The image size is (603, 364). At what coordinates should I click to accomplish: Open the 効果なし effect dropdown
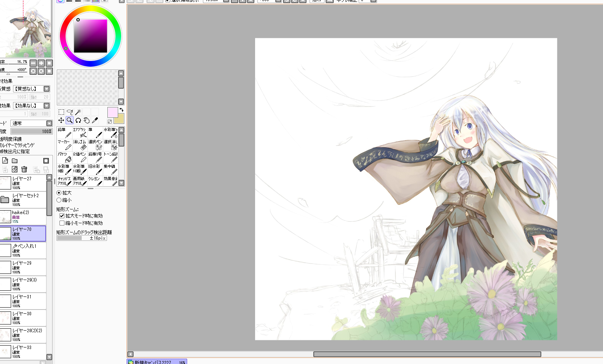click(46, 106)
